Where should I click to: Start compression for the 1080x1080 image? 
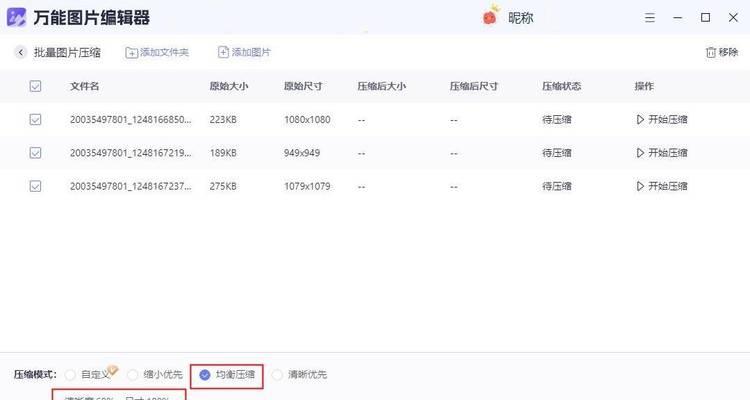coord(662,119)
